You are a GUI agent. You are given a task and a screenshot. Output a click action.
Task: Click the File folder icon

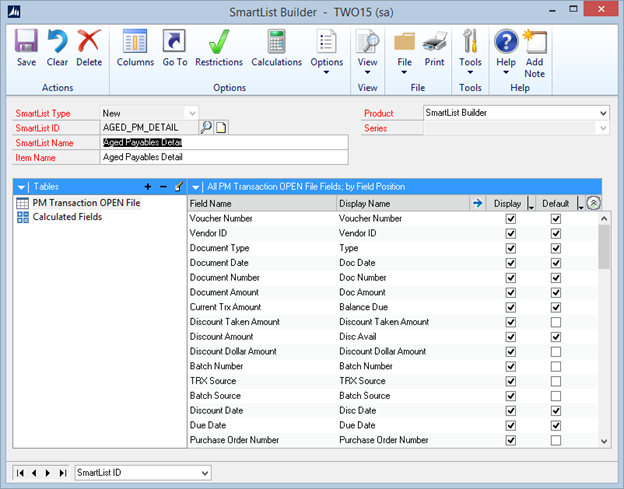click(404, 41)
